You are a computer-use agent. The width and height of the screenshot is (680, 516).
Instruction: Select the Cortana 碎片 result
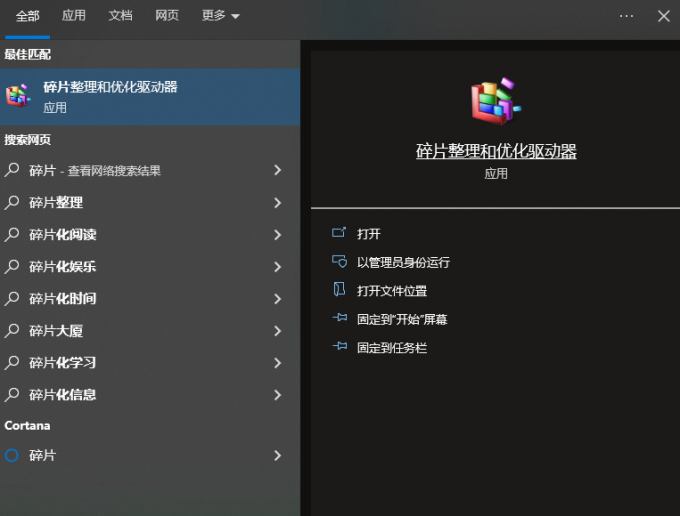pyautogui.click(x=150, y=455)
